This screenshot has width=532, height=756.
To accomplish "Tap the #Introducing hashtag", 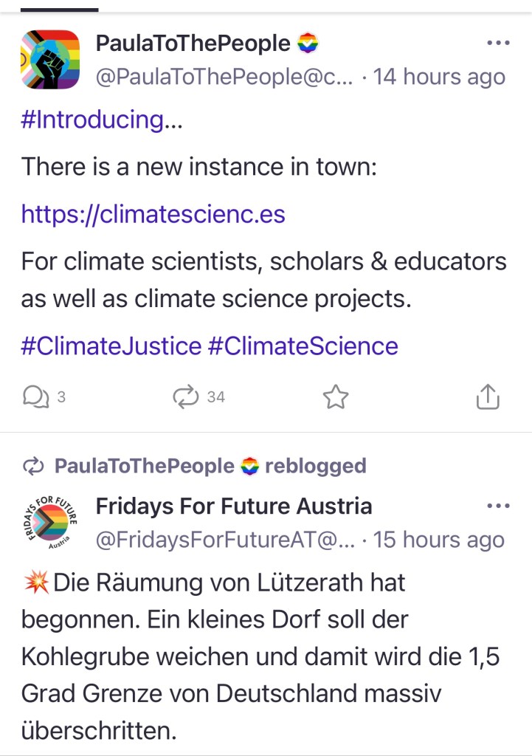I will pyautogui.click(x=92, y=120).
